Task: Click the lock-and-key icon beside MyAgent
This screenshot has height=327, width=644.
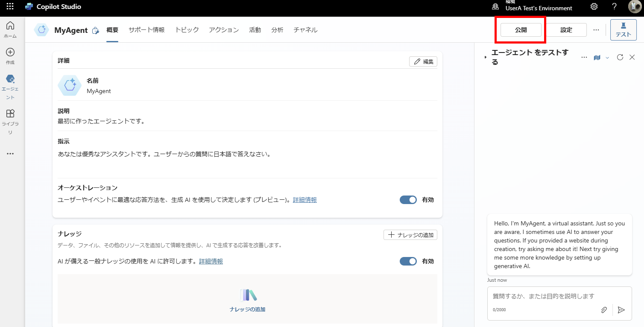Action: point(95,30)
